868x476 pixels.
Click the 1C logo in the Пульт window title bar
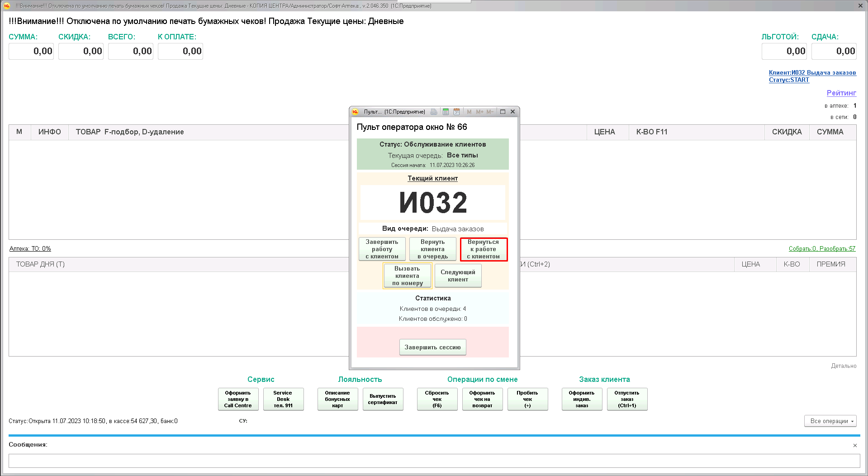pyautogui.click(x=356, y=112)
